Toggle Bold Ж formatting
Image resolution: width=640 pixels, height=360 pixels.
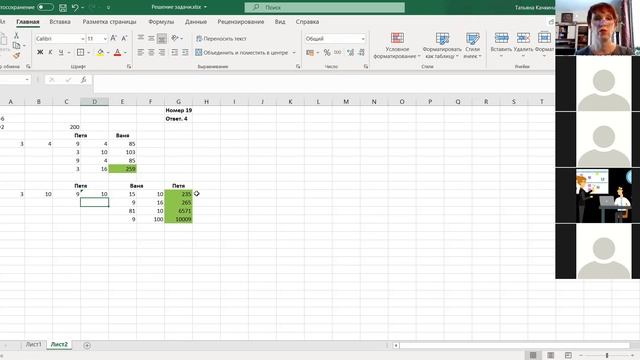pyautogui.click(x=40, y=52)
